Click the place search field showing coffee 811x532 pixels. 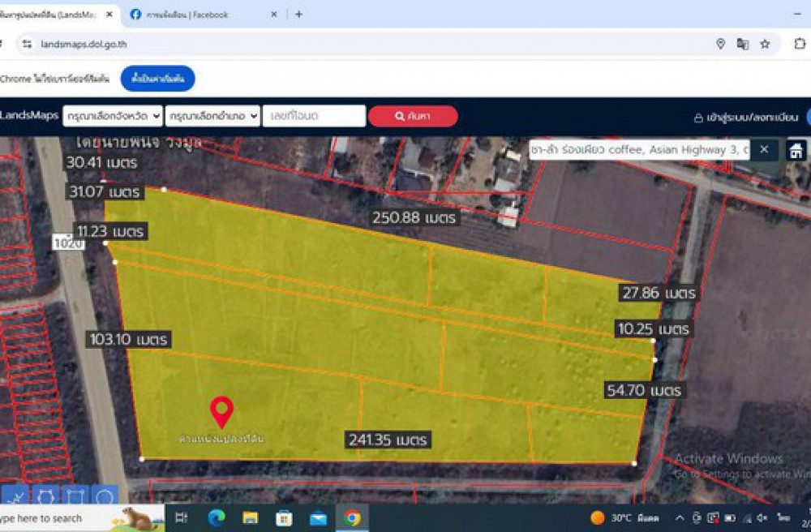tap(639, 150)
